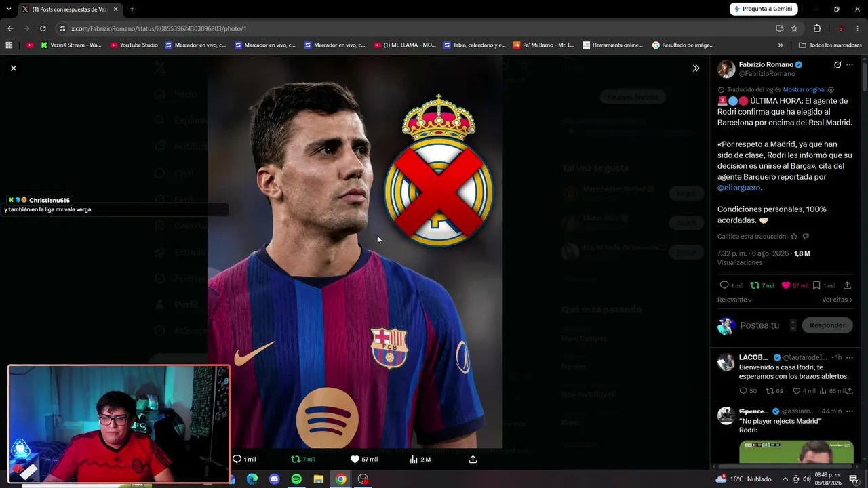Open LACOB's profile avatar
The image size is (868, 488).
click(x=726, y=361)
